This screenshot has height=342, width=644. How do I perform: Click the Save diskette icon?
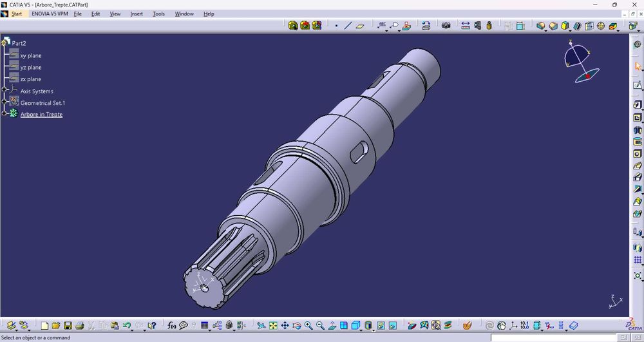(x=68, y=326)
